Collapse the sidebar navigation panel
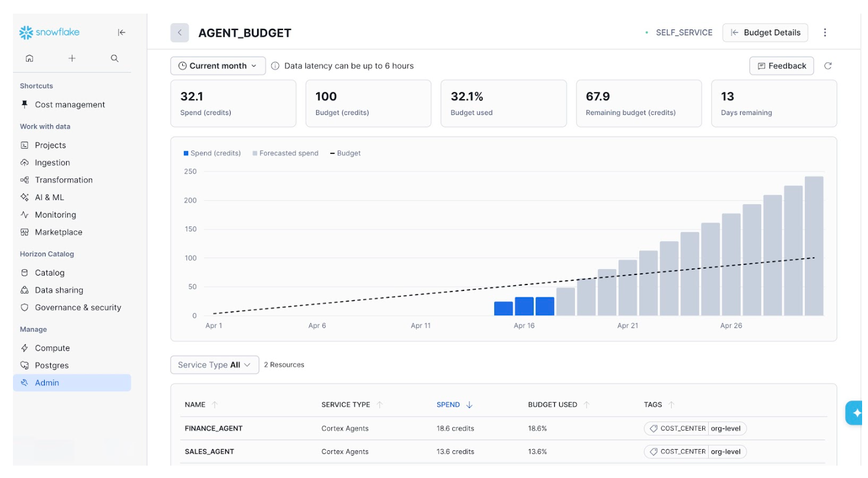Image resolution: width=868 pixels, height=478 pixels. coord(121,32)
